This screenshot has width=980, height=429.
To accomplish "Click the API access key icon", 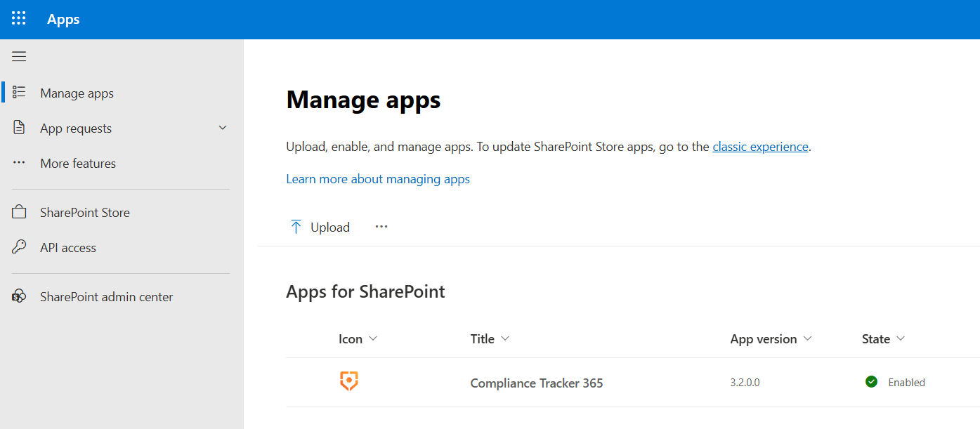I will click(x=19, y=247).
